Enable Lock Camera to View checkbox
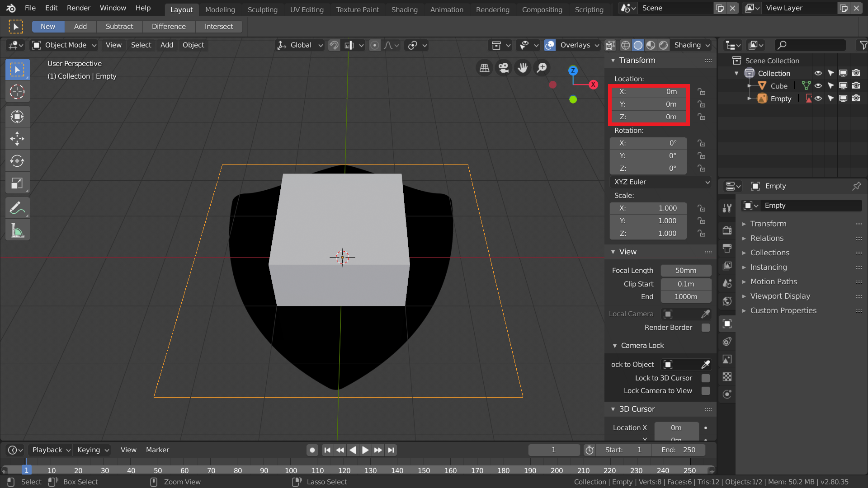868x488 pixels. (x=705, y=391)
